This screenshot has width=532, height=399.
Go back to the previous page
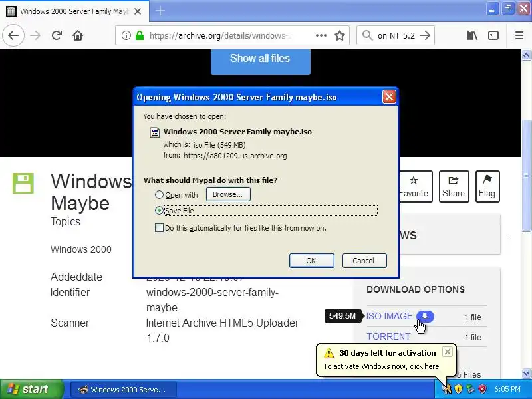click(x=13, y=35)
